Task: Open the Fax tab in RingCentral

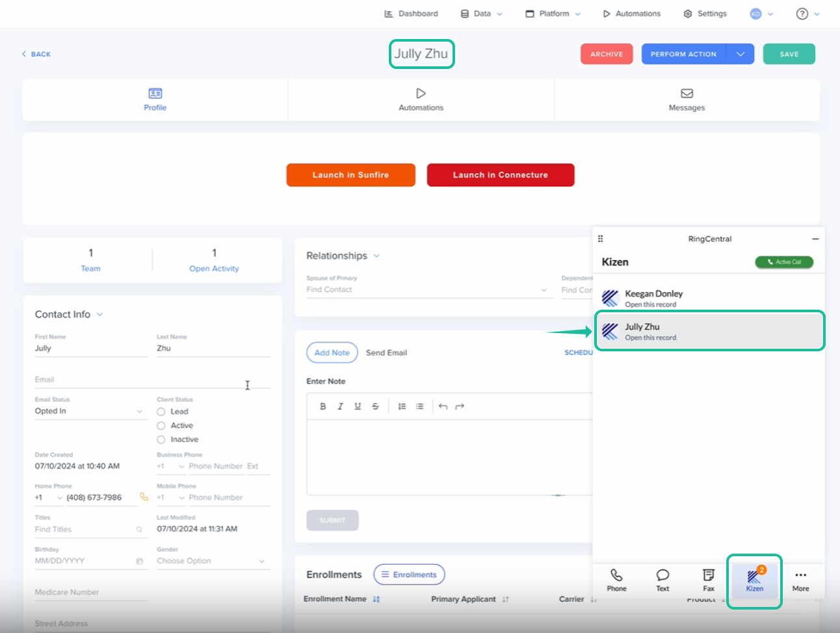Action: click(x=709, y=580)
